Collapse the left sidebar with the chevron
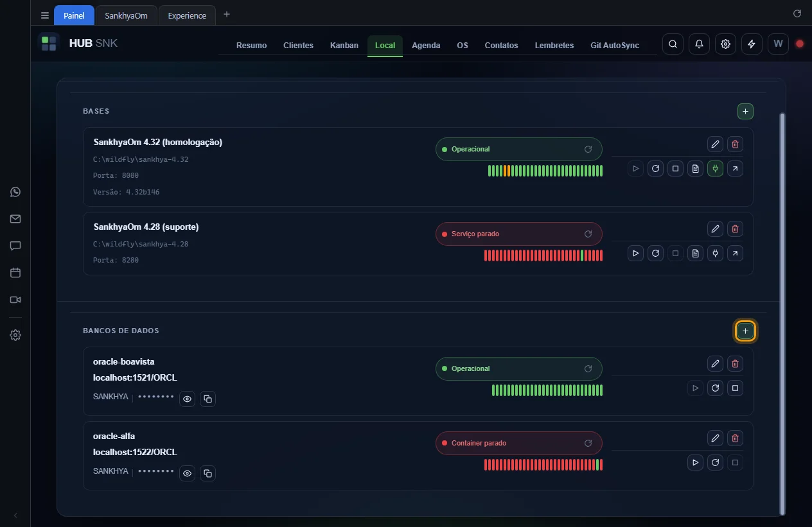The height and width of the screenshot is (527, 812). pos(15,515)
